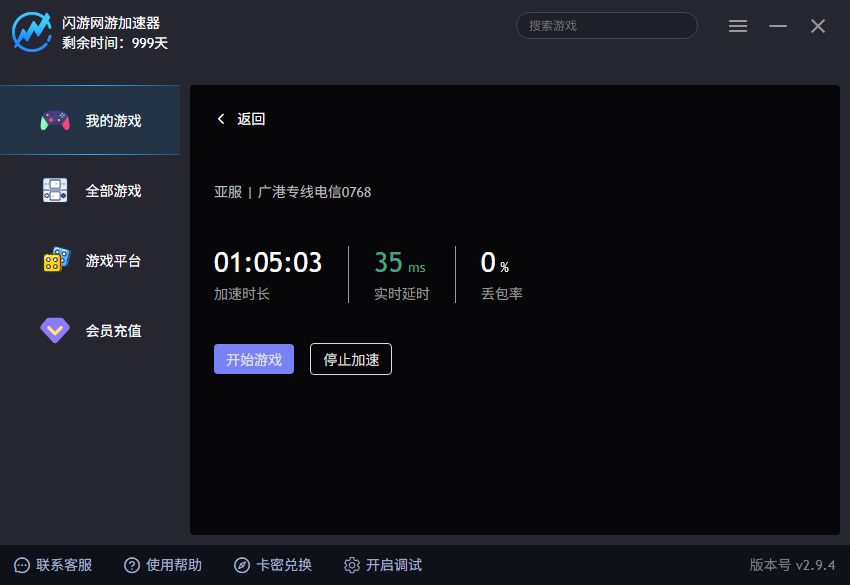Open 使用帮助 via the question mark icon
Viewport: 850px width, 585px height.
click(132, 565)
